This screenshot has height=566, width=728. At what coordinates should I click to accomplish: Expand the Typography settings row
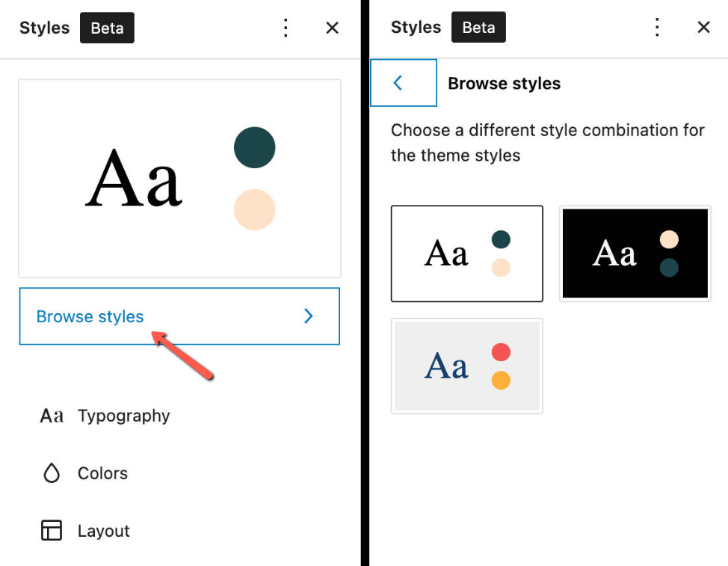123,415
